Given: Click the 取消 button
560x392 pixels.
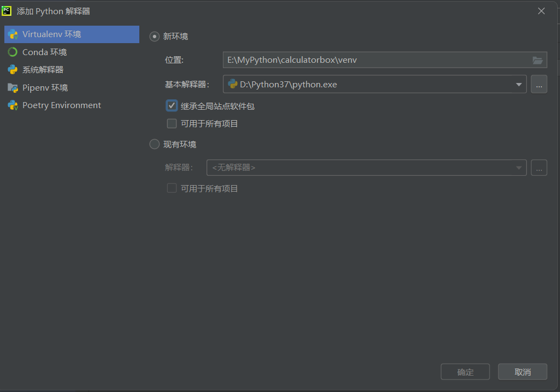Looking at the screenshot, I should [x=522, y=372].
